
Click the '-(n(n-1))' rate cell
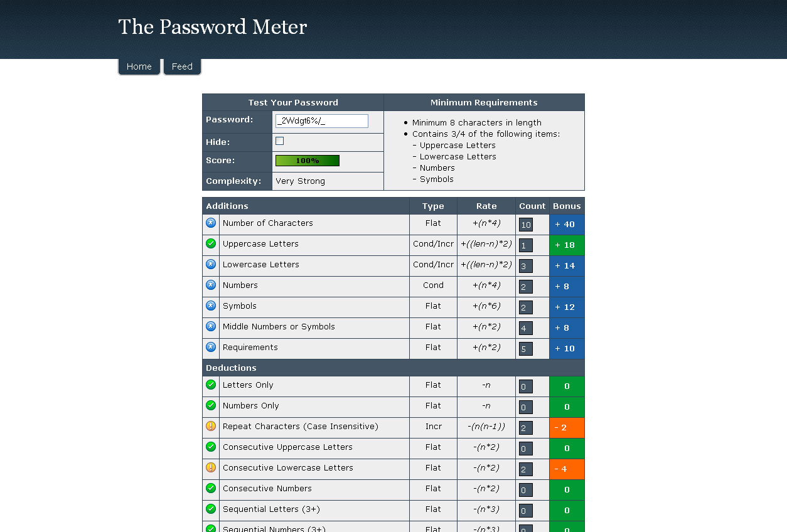(x=486, y=427)
